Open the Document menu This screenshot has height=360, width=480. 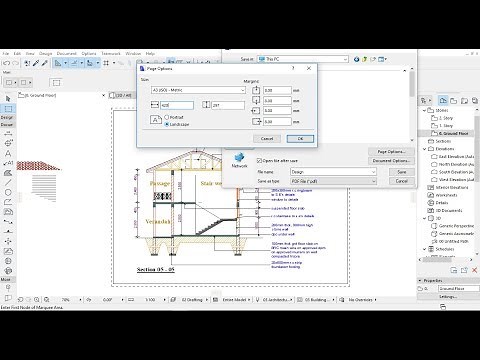(x=67, y=53)
